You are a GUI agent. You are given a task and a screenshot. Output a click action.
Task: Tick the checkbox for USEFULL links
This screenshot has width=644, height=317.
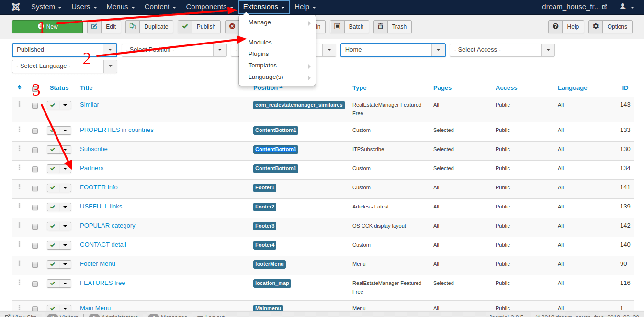tap(35, 208)
